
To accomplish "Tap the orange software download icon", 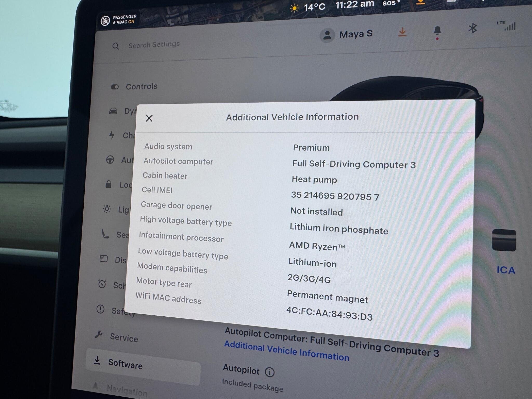I will click(402, 32).
